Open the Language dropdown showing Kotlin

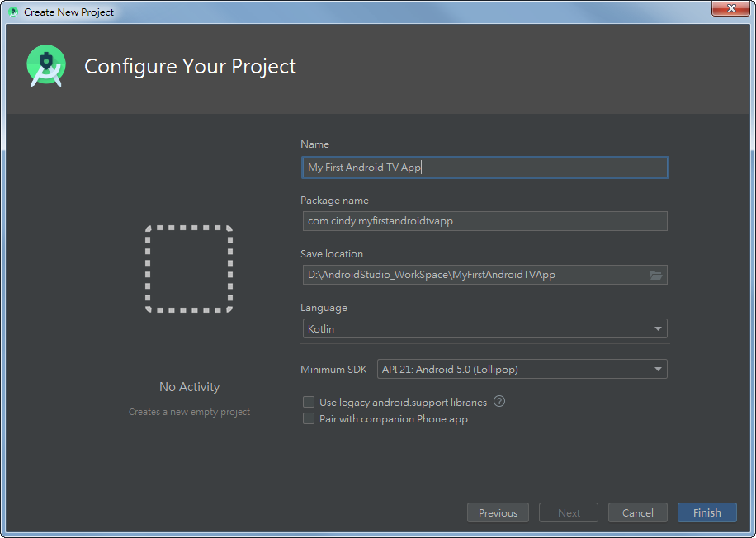(485, 328)
